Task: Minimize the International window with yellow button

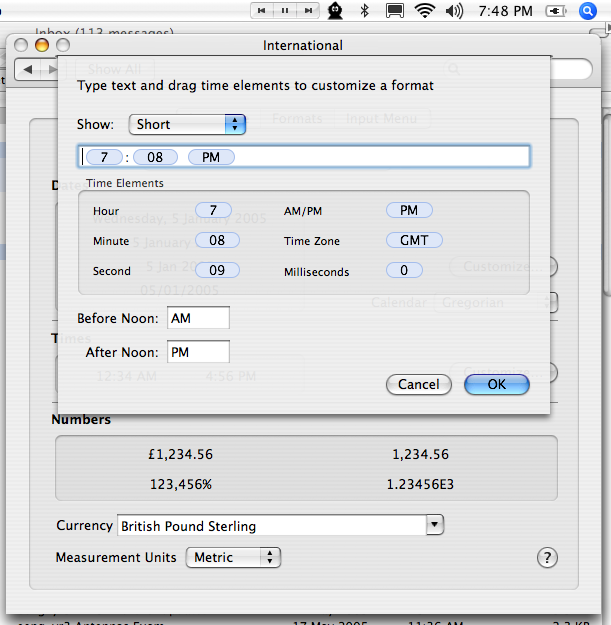Action: pyautogui.click(x=42, y=45)
